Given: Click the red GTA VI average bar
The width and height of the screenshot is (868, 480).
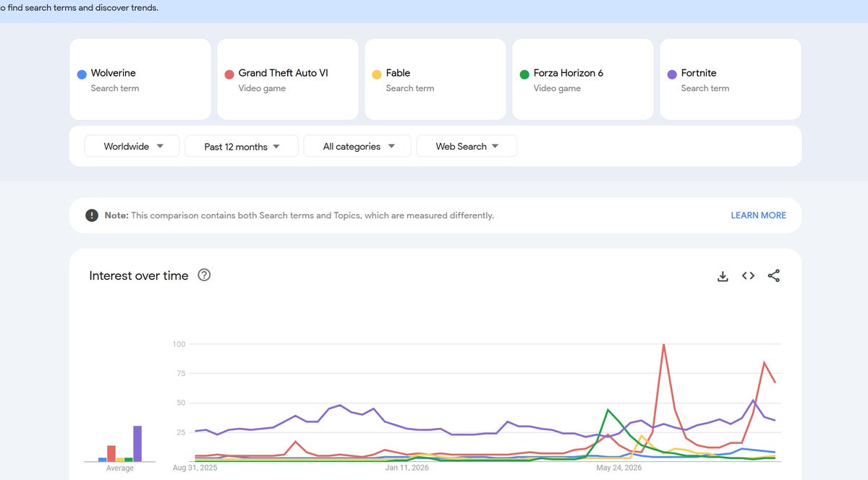Looking at the screenshot, I should [x=111, y=453].
